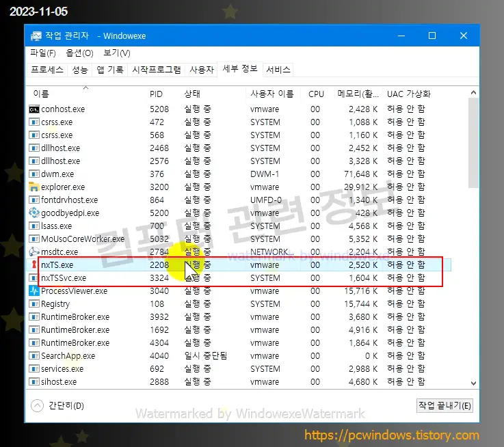This screenshot has height=447, width=504.
Task: Click icon of dllhost.exe PID 2468
Action: 34,148
